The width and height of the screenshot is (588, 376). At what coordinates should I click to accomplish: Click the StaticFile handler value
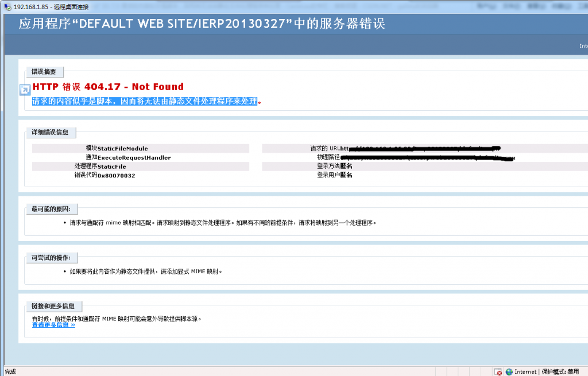pyautogui.click(x=112, y=166)
